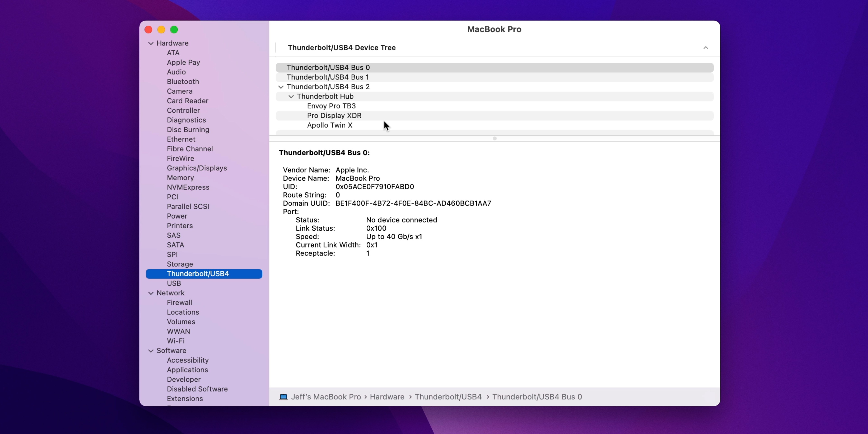Select Pro Display XDR in device tree
868x434 pixels.
tap(334, 116)
